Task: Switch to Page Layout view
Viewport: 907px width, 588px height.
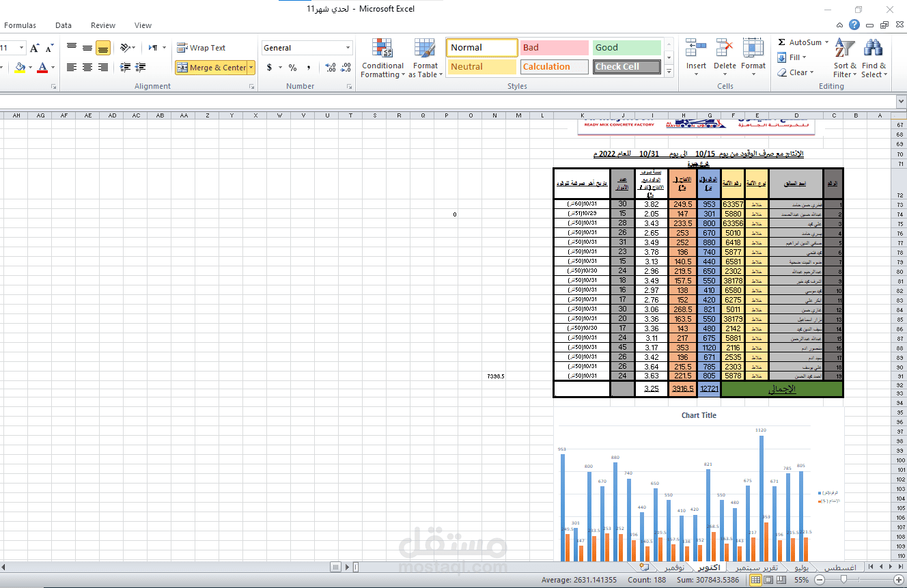Action: point(768,580)
